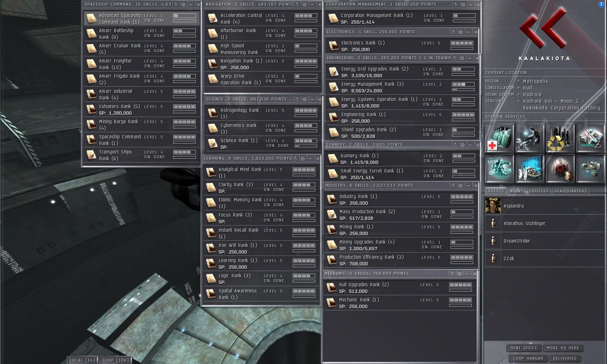The width and height of the screenshot is (607, 364).
Task: Select the Acceleration Control skill row
Action: (x=263, y=18)
